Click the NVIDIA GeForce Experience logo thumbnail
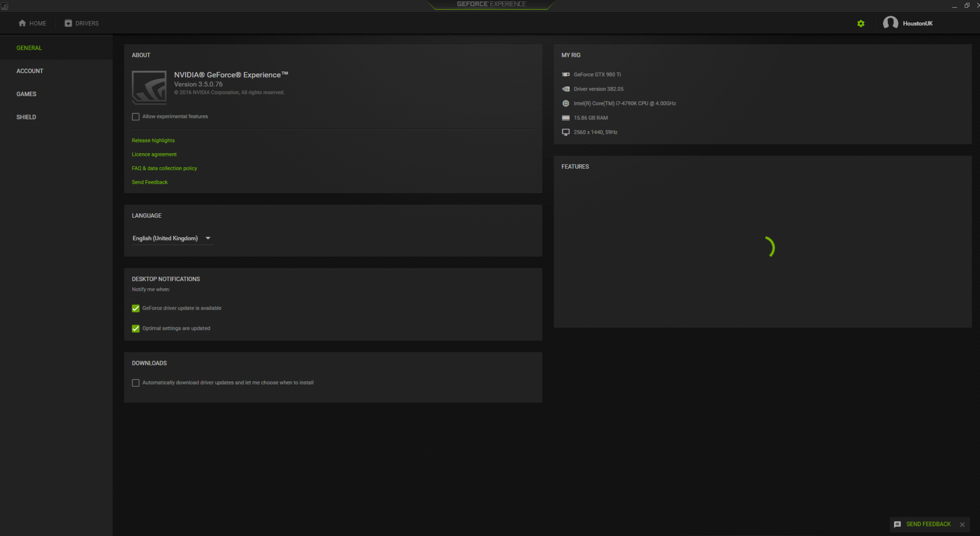 (x=149, y=87)
